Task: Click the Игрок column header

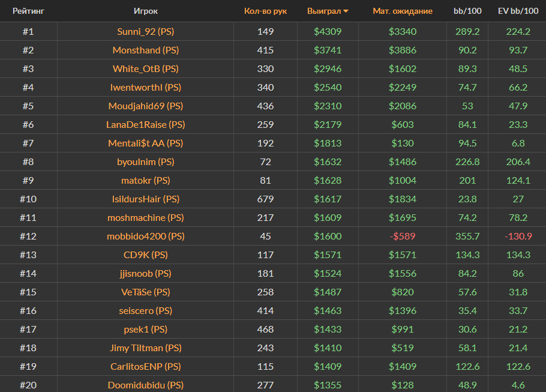Action: [x=146, y=11]
